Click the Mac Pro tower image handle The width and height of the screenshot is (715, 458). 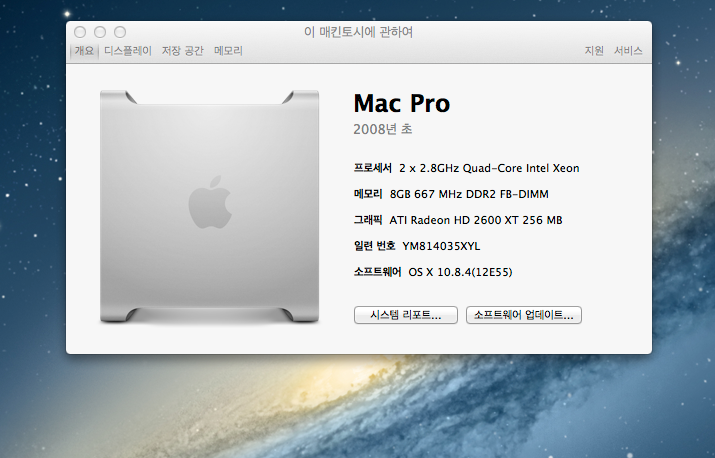pyautogui.click(x=210, y=97)
